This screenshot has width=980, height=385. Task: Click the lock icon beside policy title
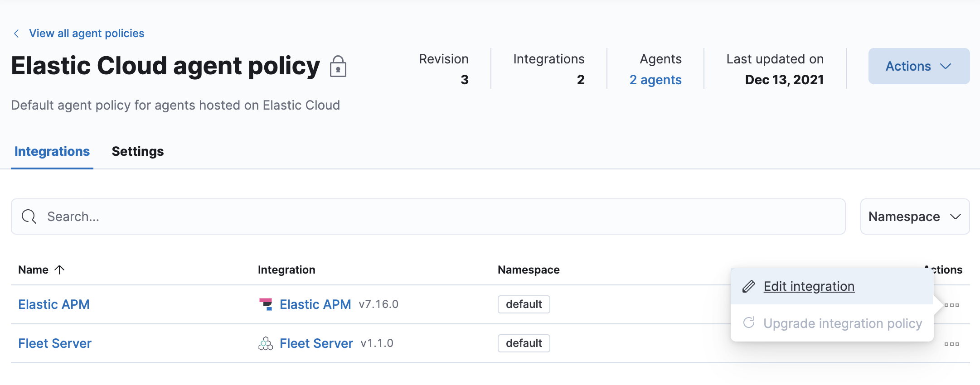coord(338,67)
